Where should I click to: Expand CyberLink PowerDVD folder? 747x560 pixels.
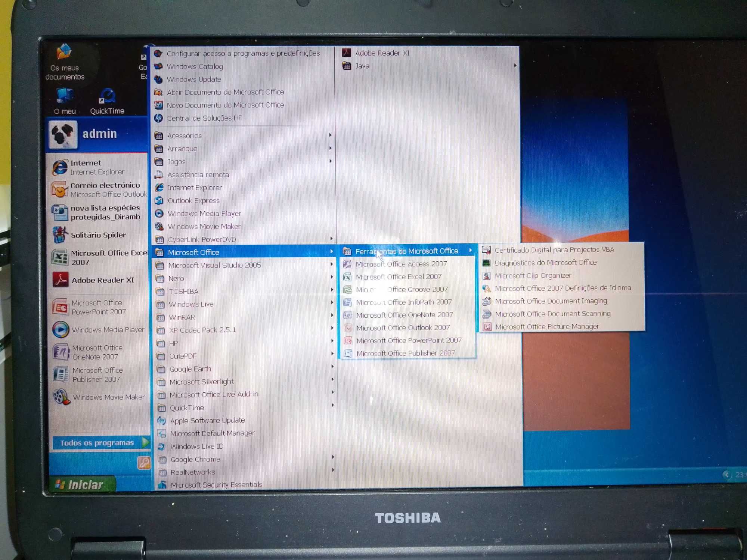coord(244,239)
